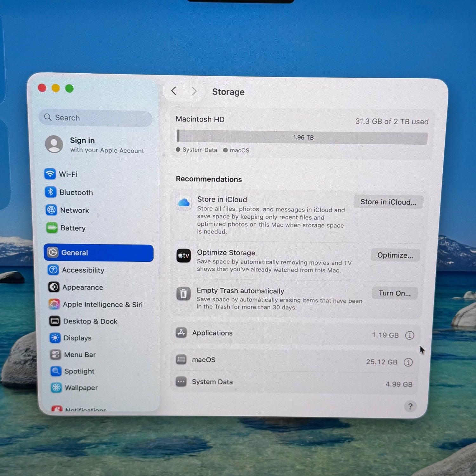Viewport: 476px width, 476px height.
Task: Select the "Menu Bar" label in sidebar
Action: point(80,355)
